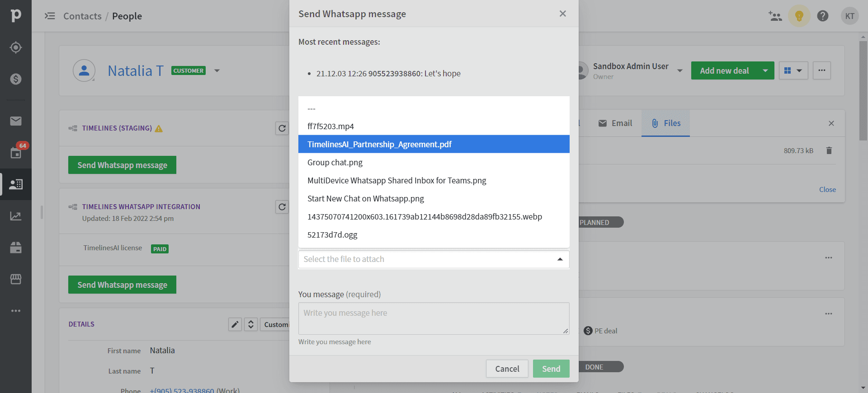Open the Contacts breadcrumb link
This screenshot has height=393, width=868.
pos(82,16)
